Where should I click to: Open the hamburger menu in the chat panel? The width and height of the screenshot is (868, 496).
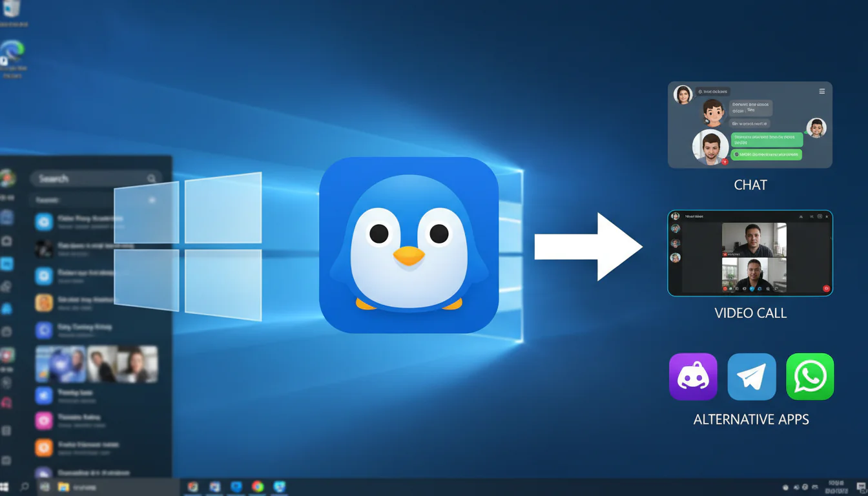click(822, 91)
